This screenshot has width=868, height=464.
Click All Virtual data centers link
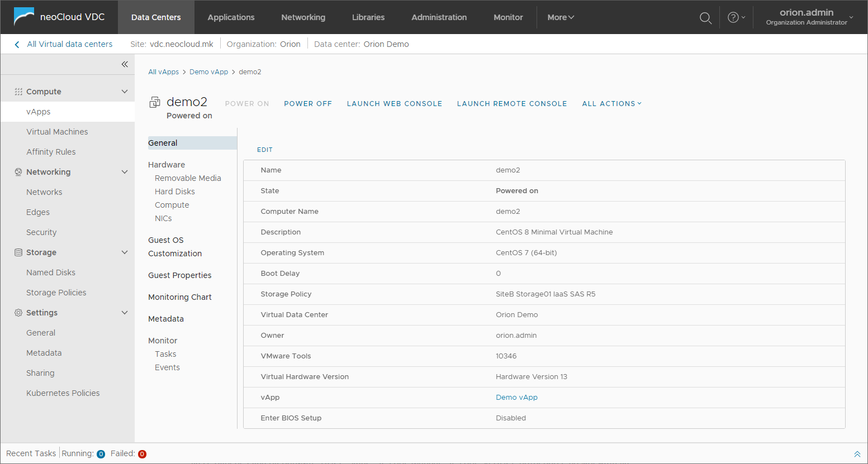click(70, 44)
